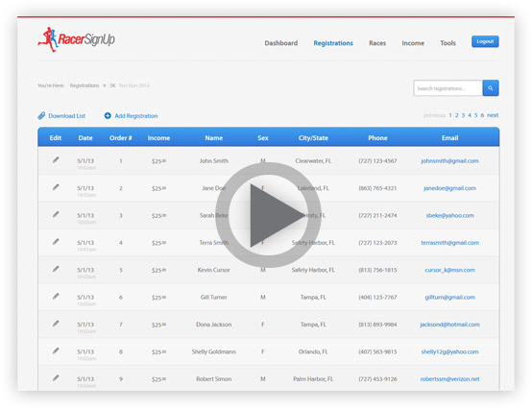Open the Tools menu
The height and width of the screenshot is (409, 532).
(447, 43)
